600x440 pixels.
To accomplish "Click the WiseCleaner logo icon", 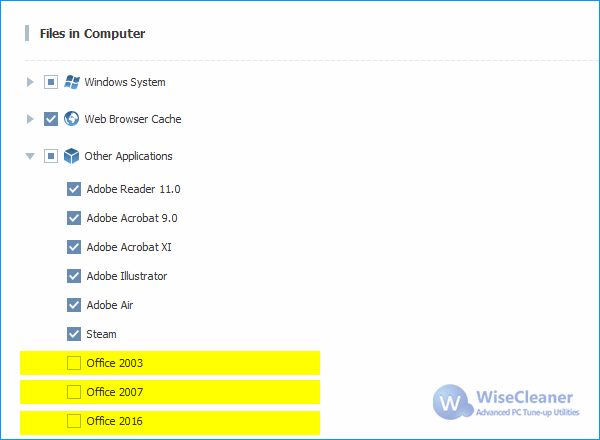I will [453, 402].
